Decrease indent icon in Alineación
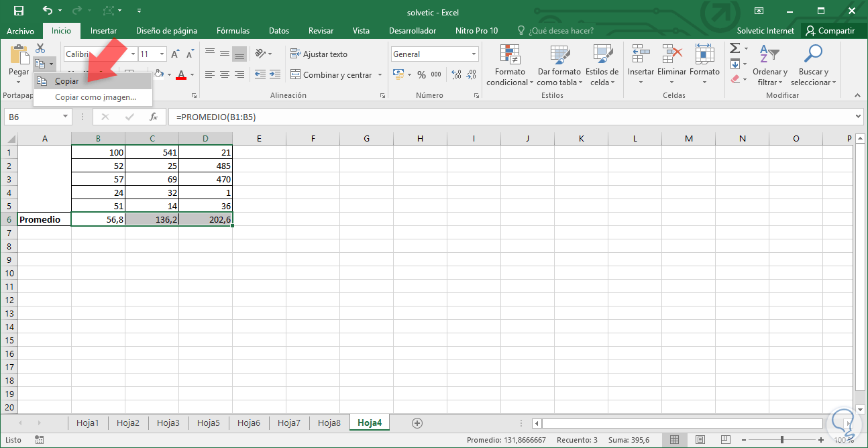 coord(260,74)
